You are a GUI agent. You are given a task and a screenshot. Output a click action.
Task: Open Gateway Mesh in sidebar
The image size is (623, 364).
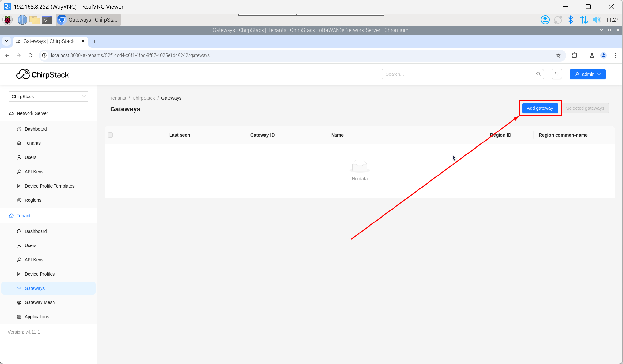40,302
